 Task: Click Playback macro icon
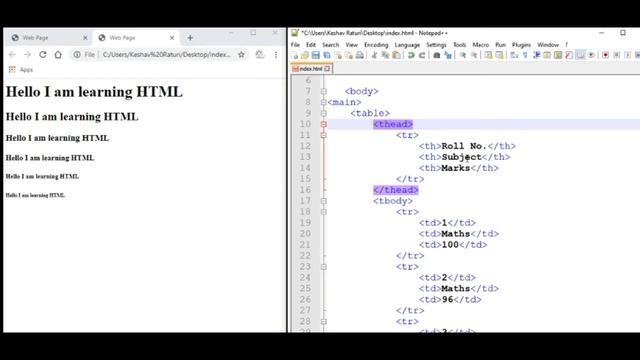click(627, 55)
